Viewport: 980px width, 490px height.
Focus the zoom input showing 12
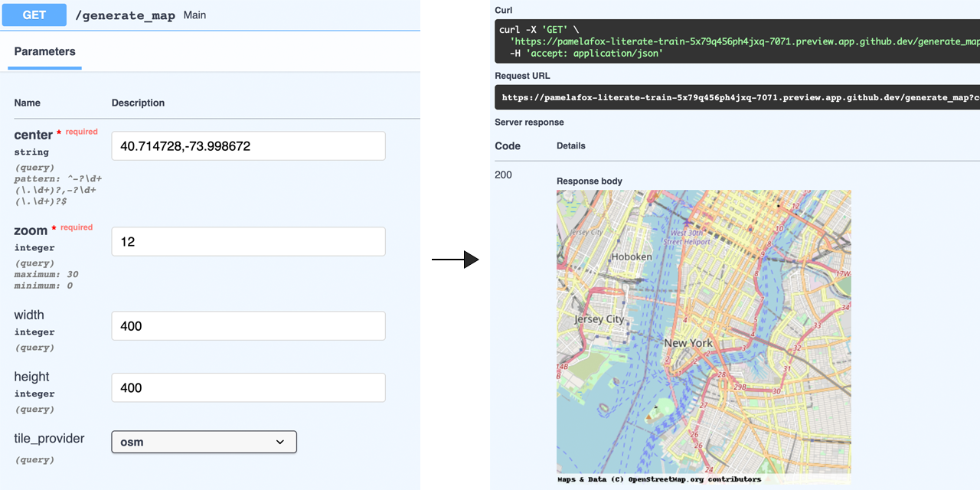248,242
